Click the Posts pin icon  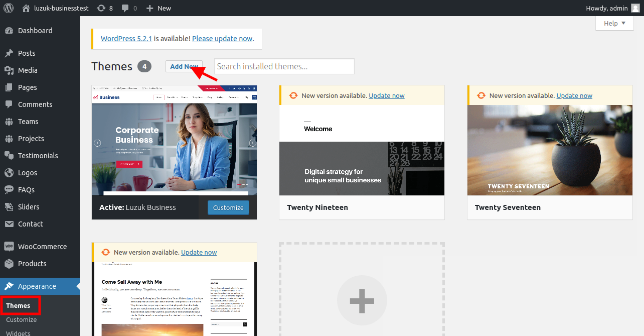[9, 53]
